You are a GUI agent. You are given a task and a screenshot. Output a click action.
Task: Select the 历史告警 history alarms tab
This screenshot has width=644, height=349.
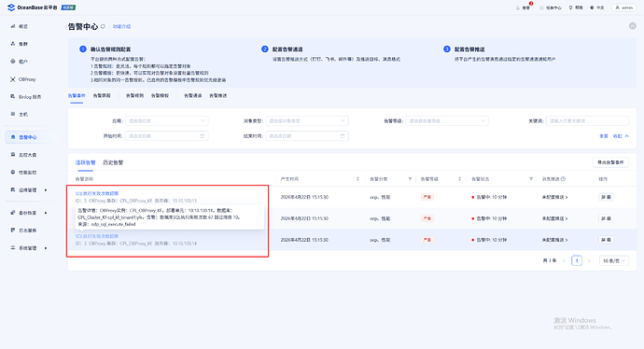pyautogui.click(x=113, y=162)
